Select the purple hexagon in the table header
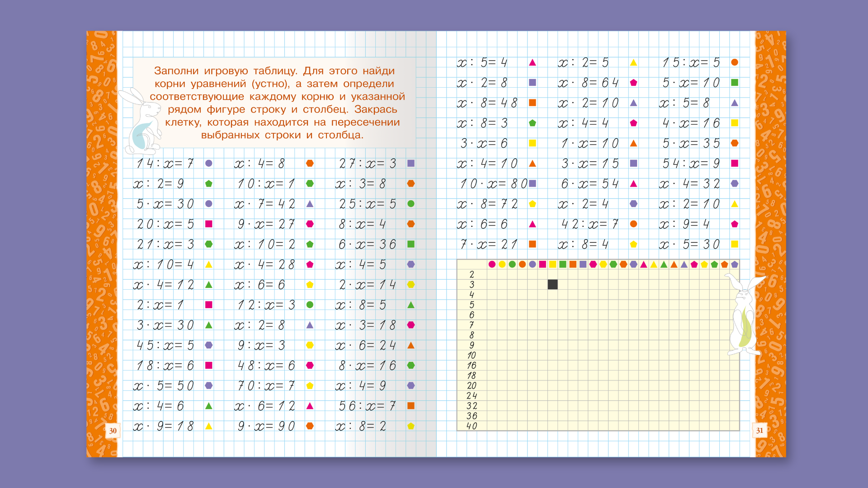The image size is (868, 488). point(633,264)
